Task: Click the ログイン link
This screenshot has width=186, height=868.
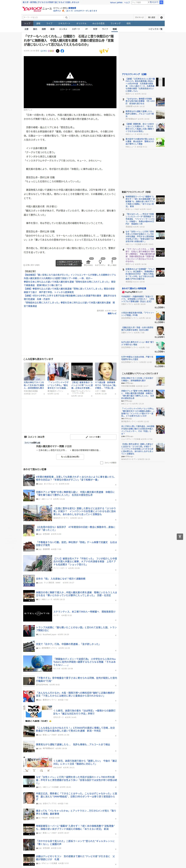Action: (57, 11)
